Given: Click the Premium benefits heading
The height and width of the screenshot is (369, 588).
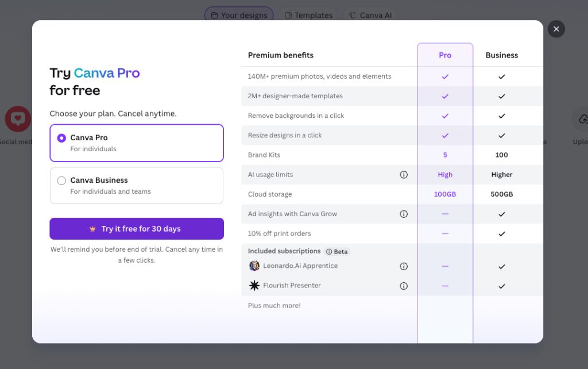Looking at the screenshot, I should [x=280, y=55].
